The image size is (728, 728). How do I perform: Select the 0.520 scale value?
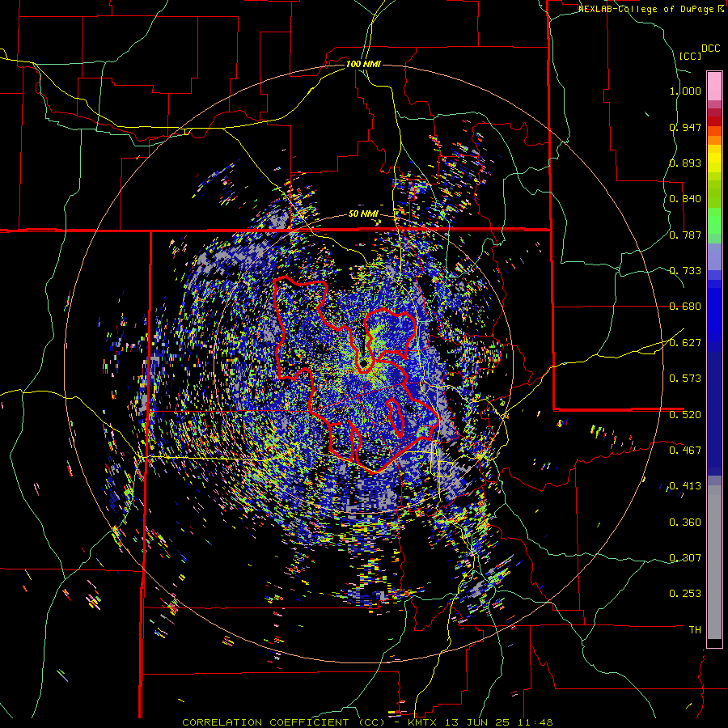(685, 414)
